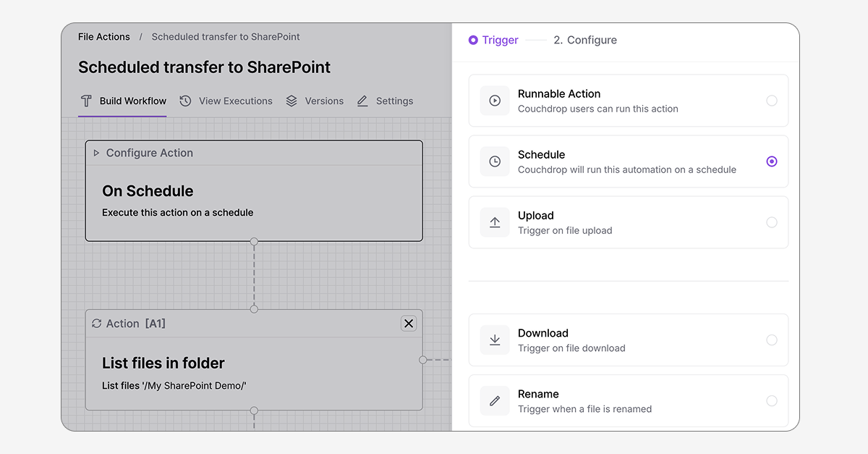Click the refresh icon beside Action [A1]

(x=96, y=324)
